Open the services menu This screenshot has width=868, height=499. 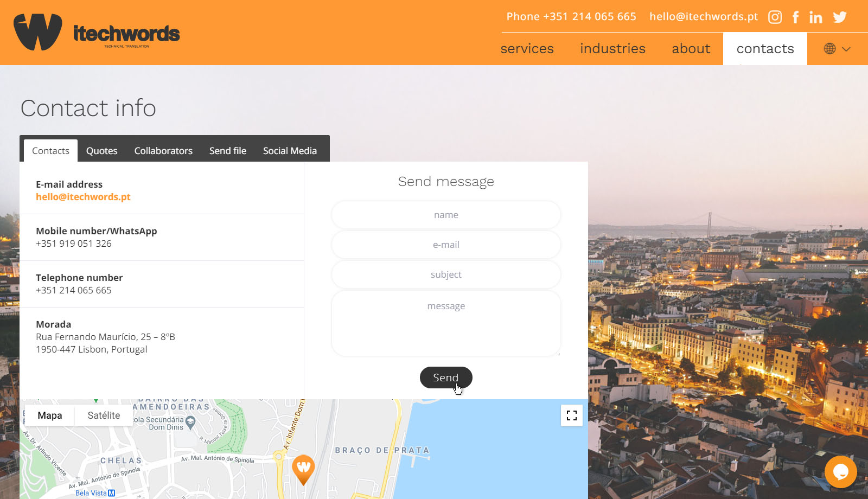(x=527, y=49)
